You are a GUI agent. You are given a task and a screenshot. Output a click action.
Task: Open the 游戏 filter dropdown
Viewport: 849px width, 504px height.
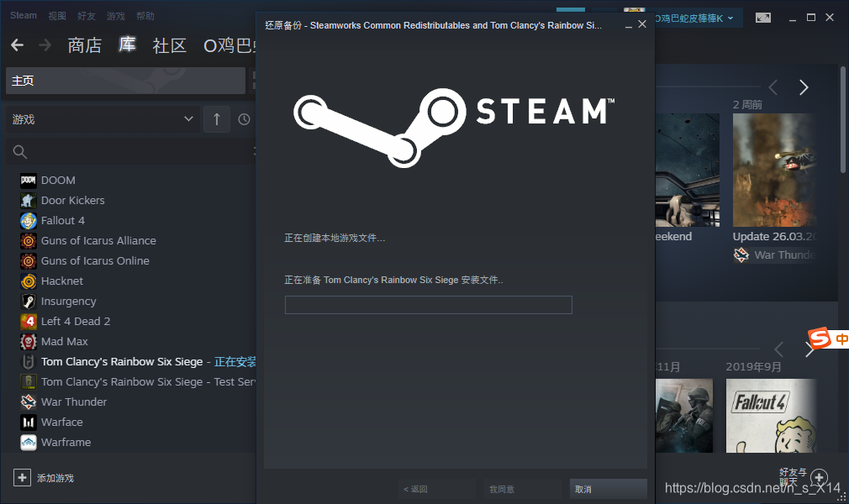[x=103, y=119]
